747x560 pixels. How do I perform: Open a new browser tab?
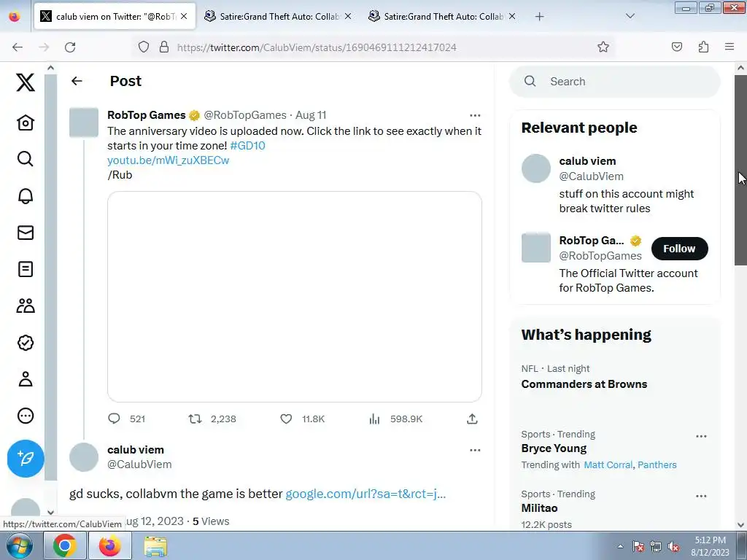539,17
